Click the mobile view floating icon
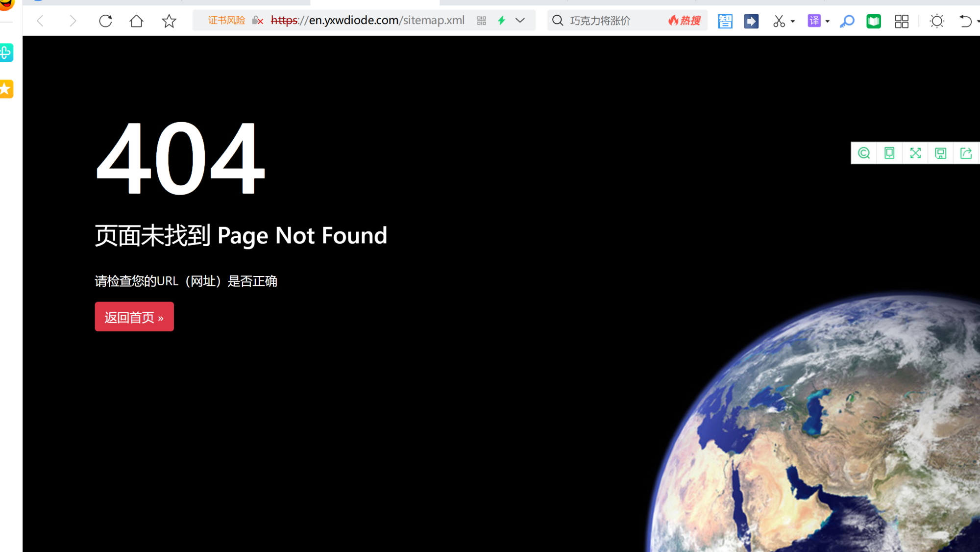Image resolution: width=980 pixels, height=552 pixels. pyautogui.click(x=889, y=153)
